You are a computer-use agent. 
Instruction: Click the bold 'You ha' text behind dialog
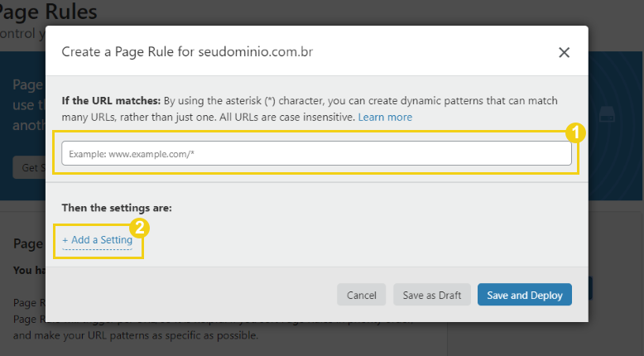tap(29, 270)
